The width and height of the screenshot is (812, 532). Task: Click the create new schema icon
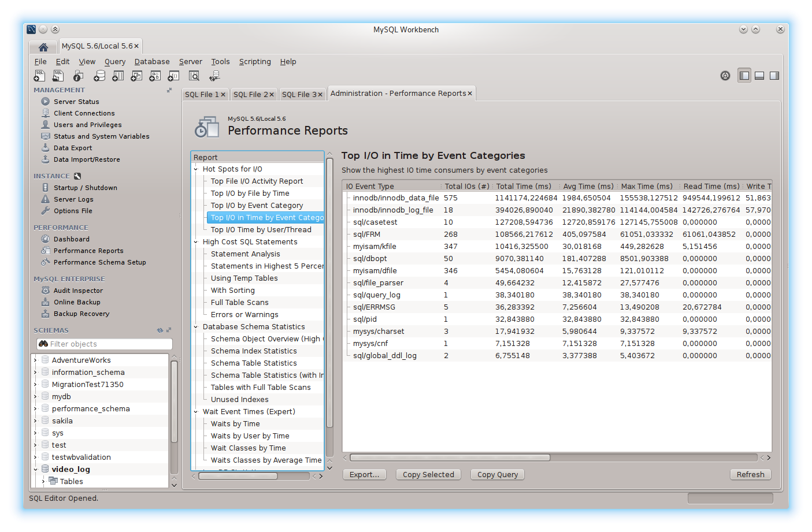(99, 76)
